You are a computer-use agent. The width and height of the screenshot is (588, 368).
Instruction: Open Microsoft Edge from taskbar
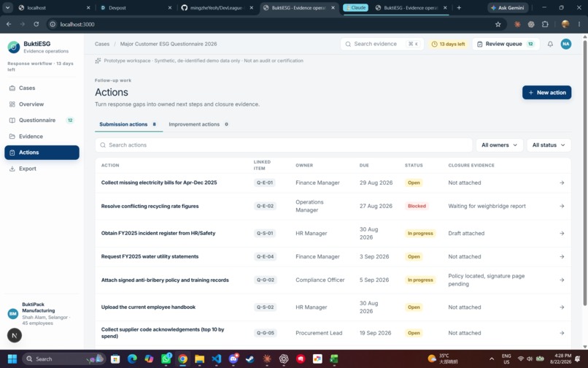coord(132,359)
